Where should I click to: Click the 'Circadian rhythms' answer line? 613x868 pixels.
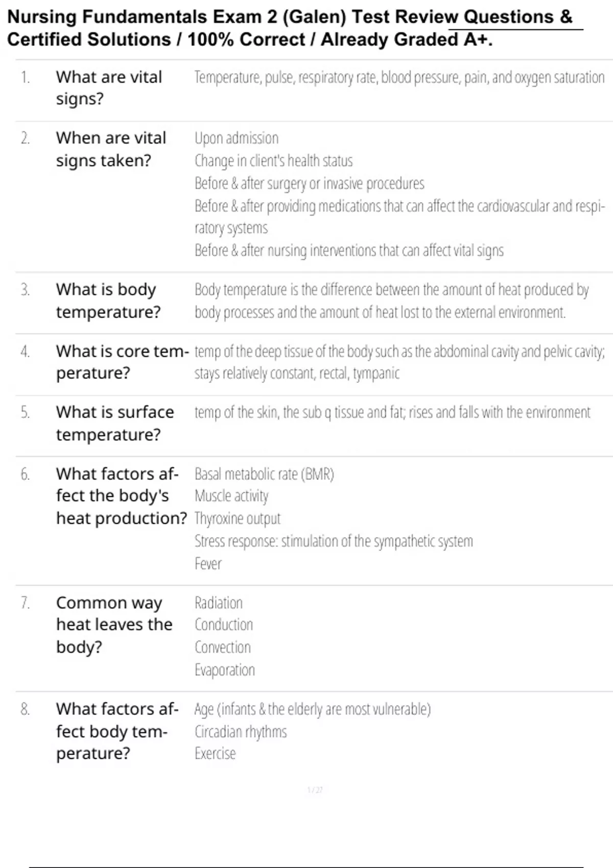(x=241, y=732)
